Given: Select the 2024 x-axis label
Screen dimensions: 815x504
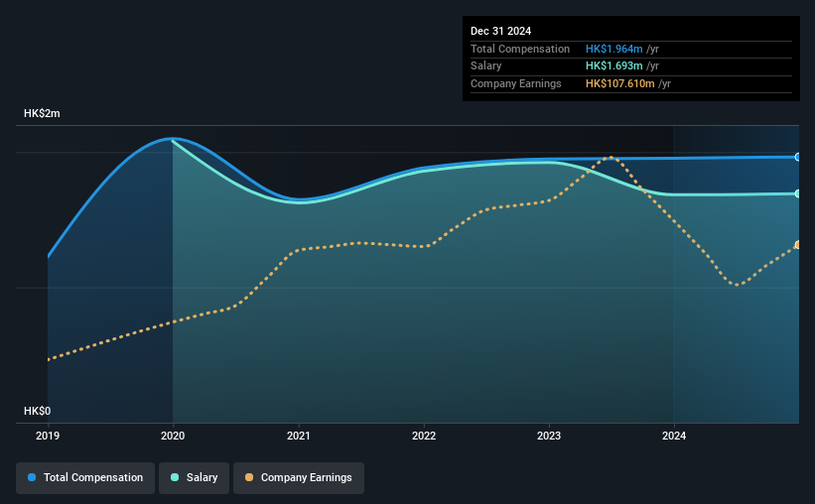Looking at the screenshot, I should pos(674,436).
